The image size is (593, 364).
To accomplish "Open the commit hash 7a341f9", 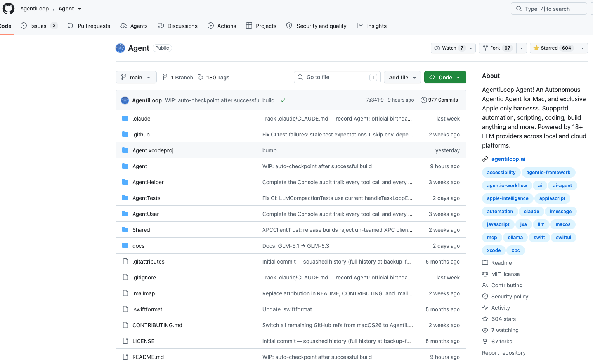I will [x=375, y=100].
